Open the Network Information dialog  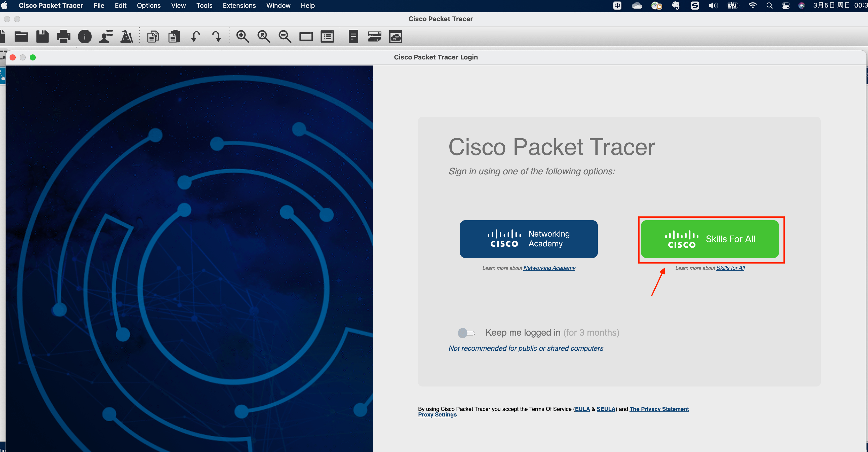[85, 37]
